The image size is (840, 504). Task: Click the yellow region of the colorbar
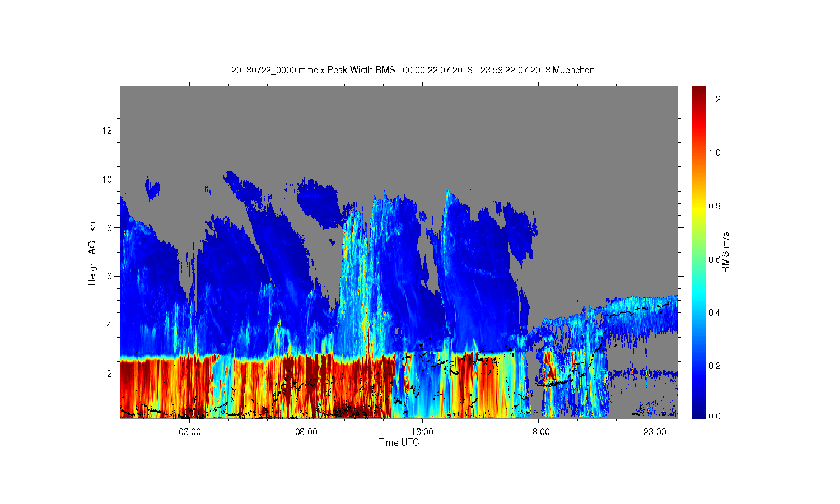tap(698, 208)
